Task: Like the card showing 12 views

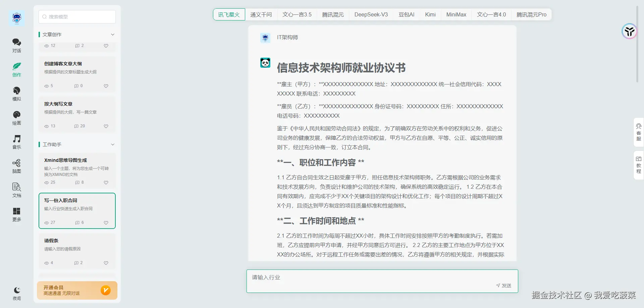Action: point(106,46)
